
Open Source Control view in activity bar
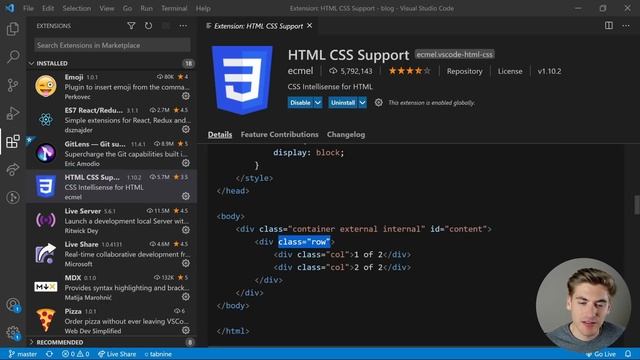click(x=13, y=85)
